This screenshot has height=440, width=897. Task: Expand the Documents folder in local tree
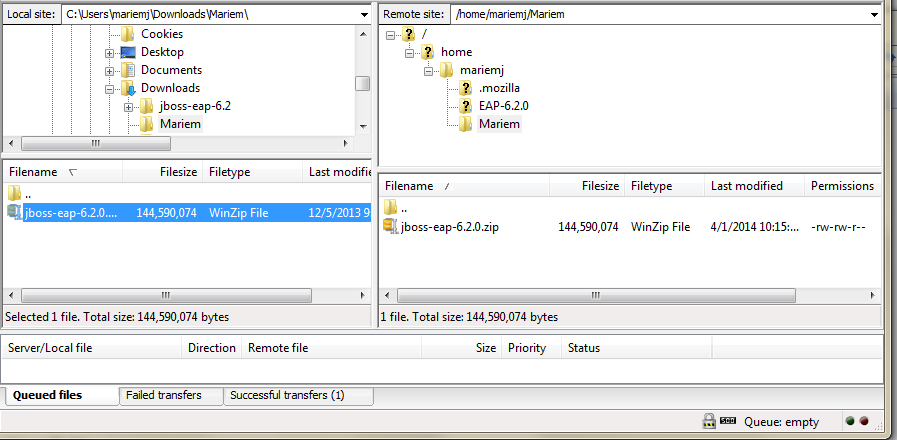tap(109, 71)
